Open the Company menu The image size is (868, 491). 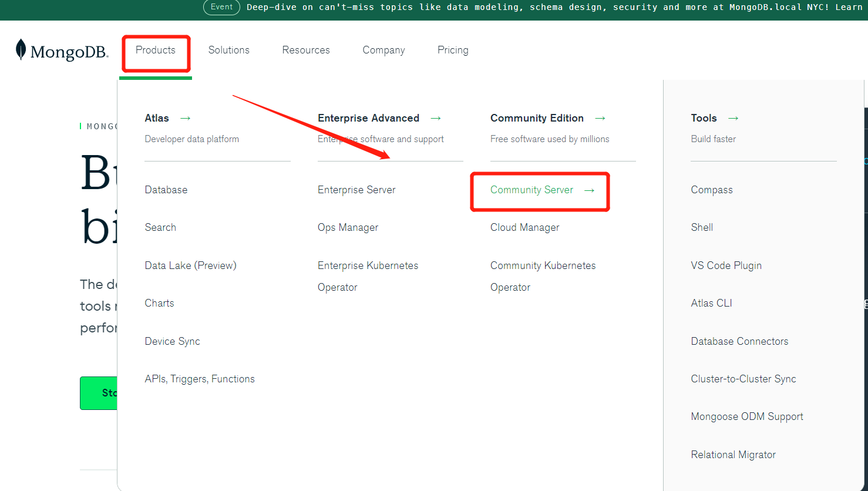click(383, 50)
